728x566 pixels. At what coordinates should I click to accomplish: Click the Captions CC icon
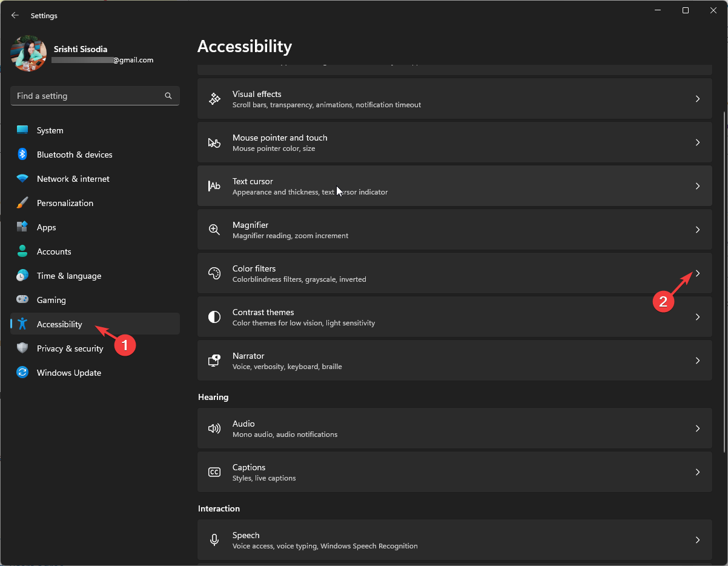tap(214, 472)
